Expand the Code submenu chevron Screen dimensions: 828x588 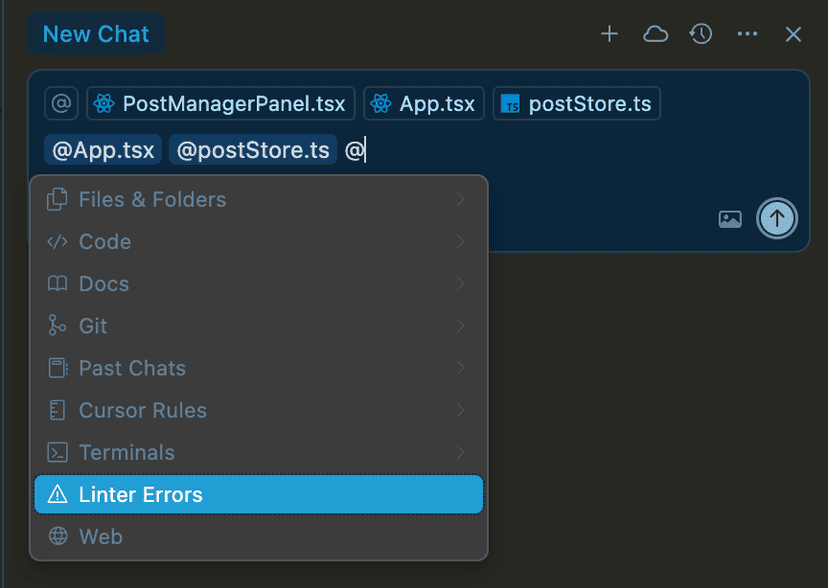(x=460, y=242)
